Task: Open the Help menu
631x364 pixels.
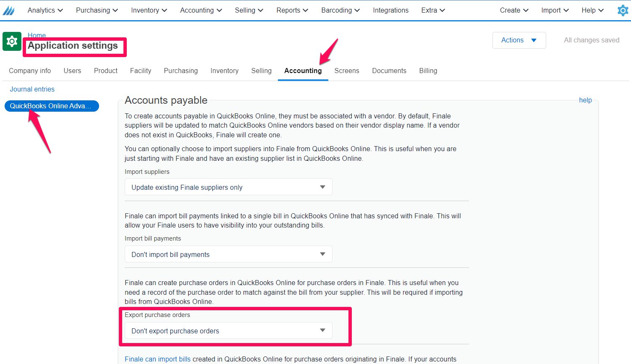Action: (x=592, y=10)
